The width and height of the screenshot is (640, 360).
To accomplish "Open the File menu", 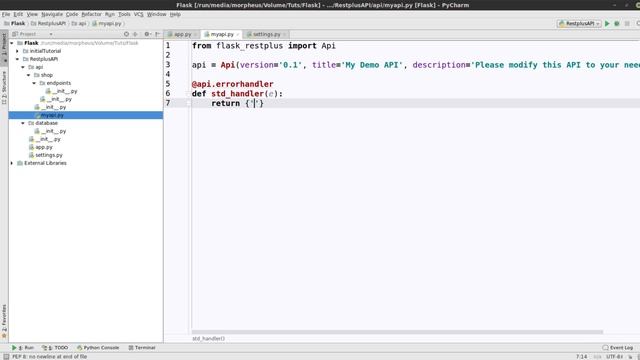I will tap(6, 14).
